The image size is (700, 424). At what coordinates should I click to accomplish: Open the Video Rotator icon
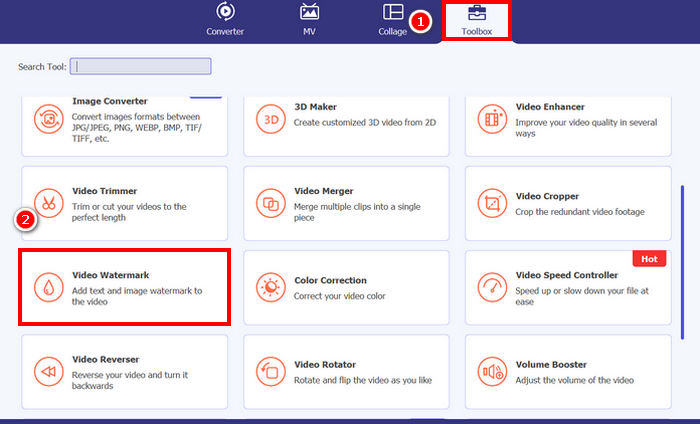[271, 371]
